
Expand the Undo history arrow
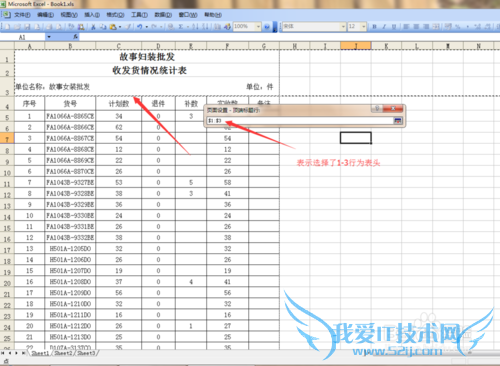(x=147, y=27)
